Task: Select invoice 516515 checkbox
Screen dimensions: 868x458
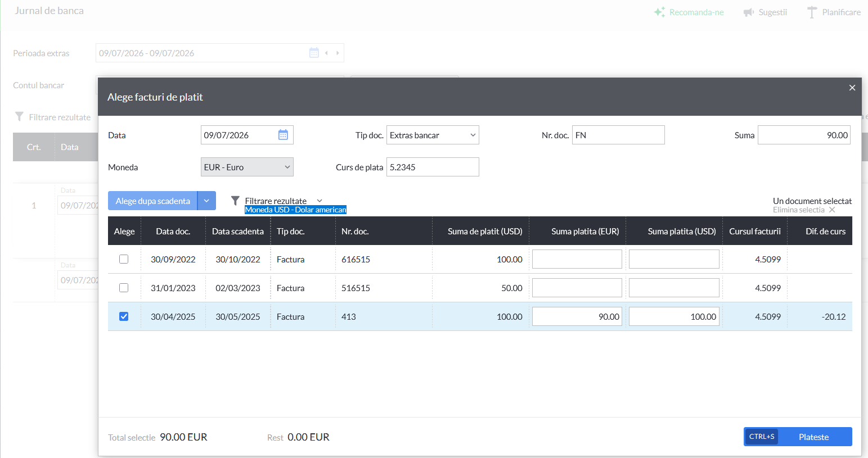Action: [x=124, y=288]
